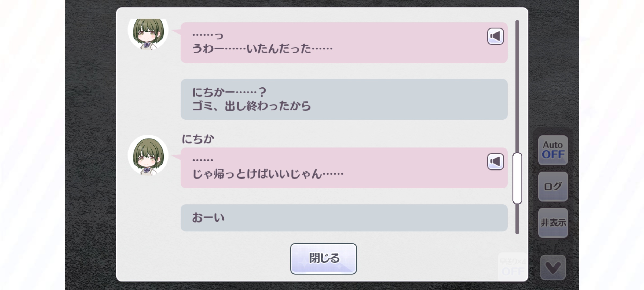This screenshot has height=290, width=644.
Task: Play voice for じゃ帰っとけばいいじゃん line
Action: (495, 162)
